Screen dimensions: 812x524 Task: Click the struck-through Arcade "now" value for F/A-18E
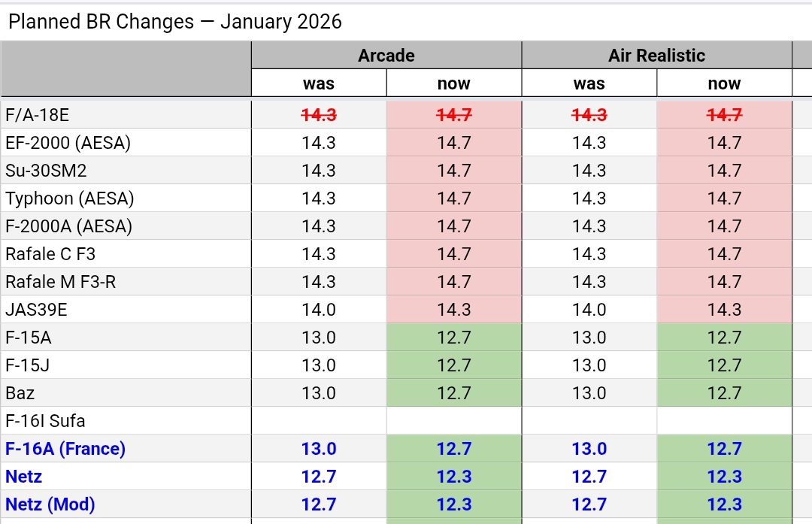(454, 115)
